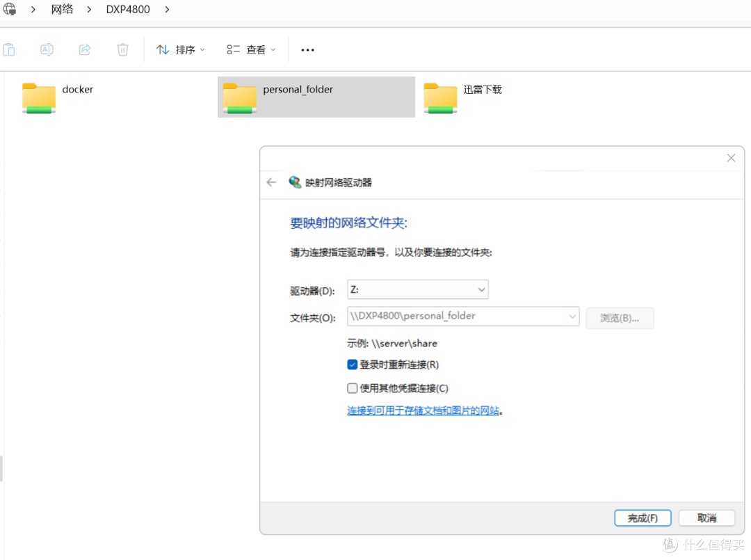Expand the folder path dropdown arrow
This screenshot has height=560, width=751.
point(572,316)
